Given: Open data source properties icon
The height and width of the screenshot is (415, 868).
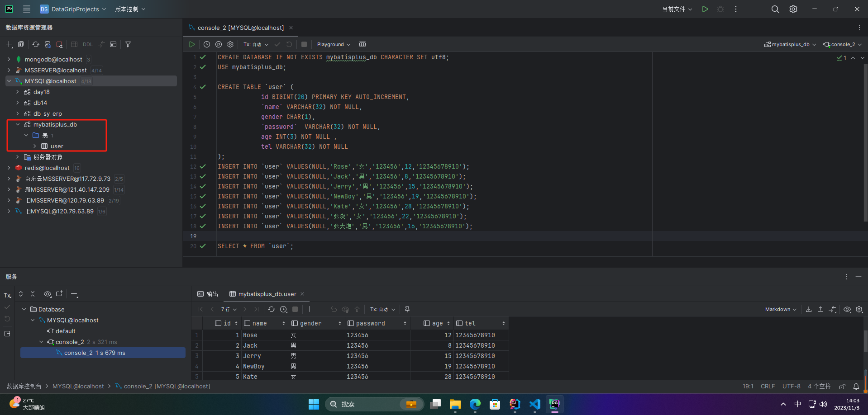Looking at the screenshot, I should [48, 44].
